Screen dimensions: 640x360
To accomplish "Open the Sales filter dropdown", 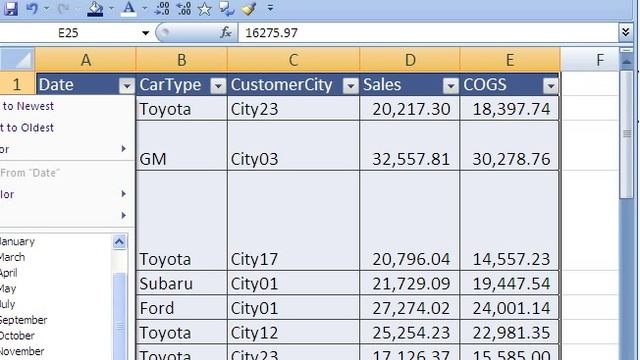I will (451, 86).
